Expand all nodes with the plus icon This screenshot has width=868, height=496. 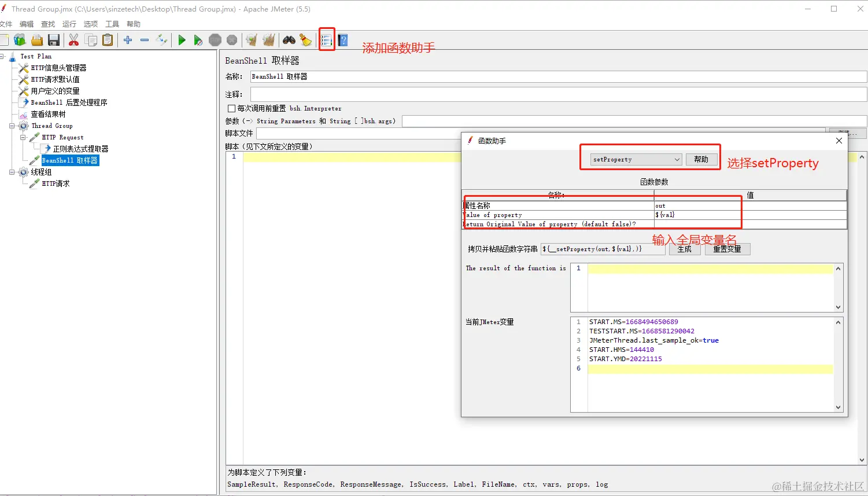128,40
